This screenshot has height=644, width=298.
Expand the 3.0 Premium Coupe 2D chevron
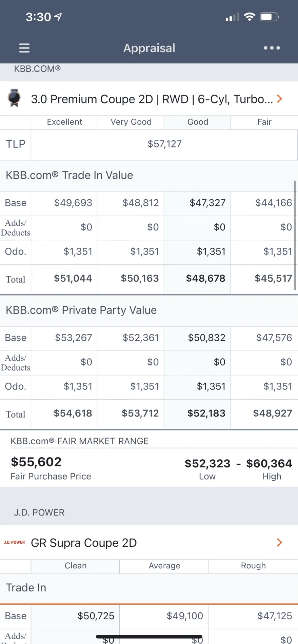point(279,99)
